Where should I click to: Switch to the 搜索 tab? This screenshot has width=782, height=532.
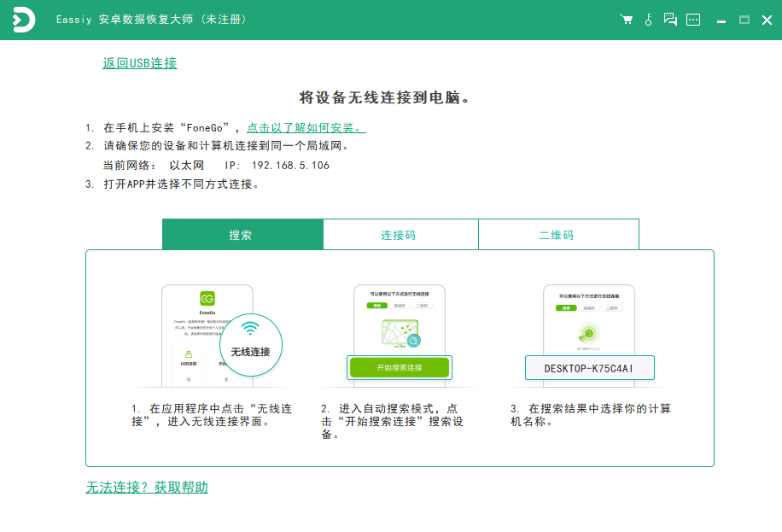[x=242, y=235]
